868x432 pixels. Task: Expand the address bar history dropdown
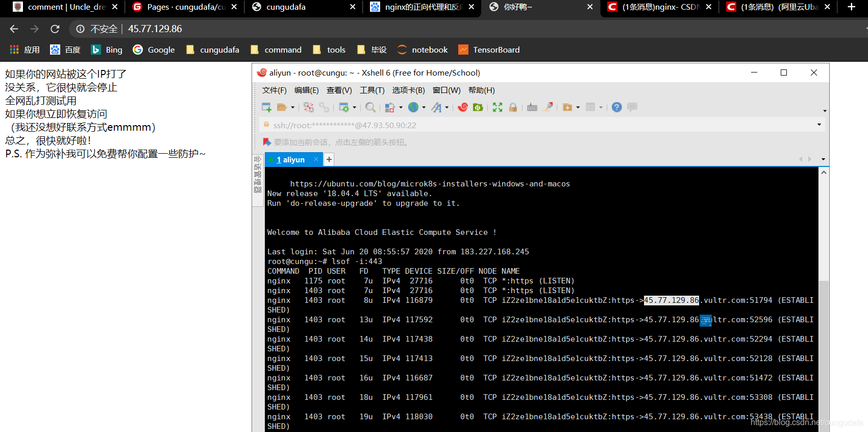tap(819, 125)
